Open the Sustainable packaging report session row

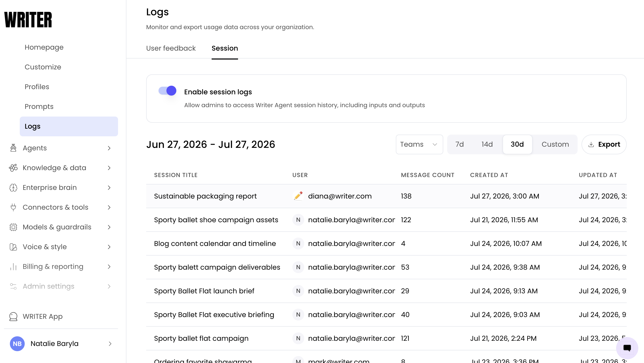click(x=386, y=196)
